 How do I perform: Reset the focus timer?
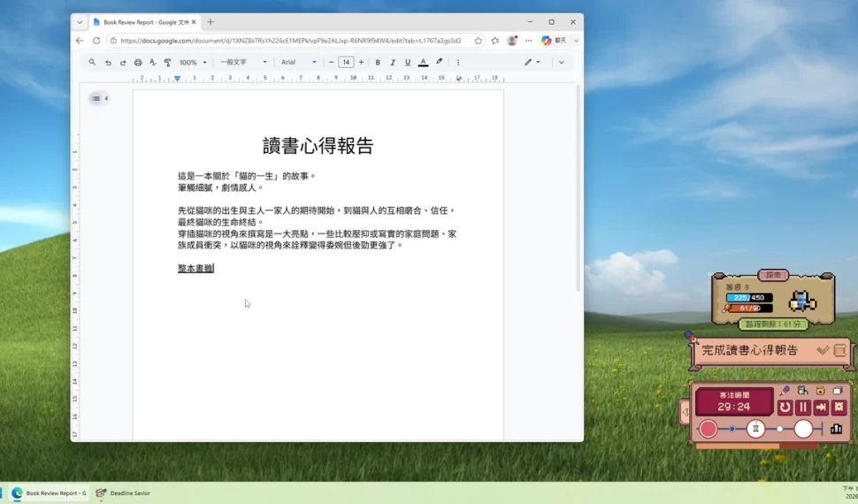[785, 407]
